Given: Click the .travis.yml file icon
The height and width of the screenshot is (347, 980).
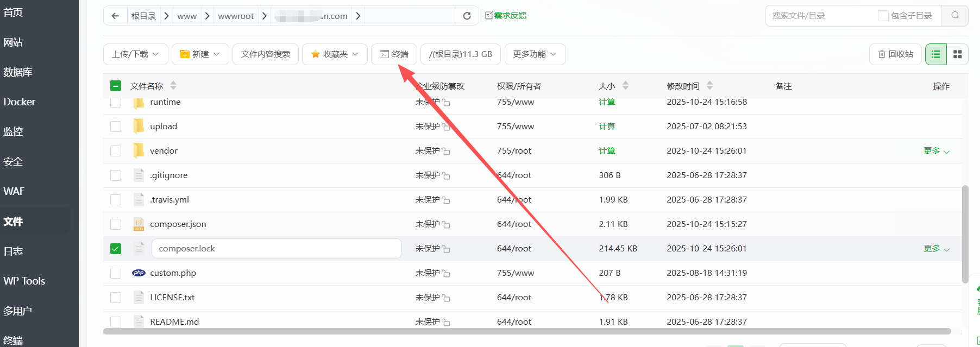Looking at the screenshot, I should point(139,199).
